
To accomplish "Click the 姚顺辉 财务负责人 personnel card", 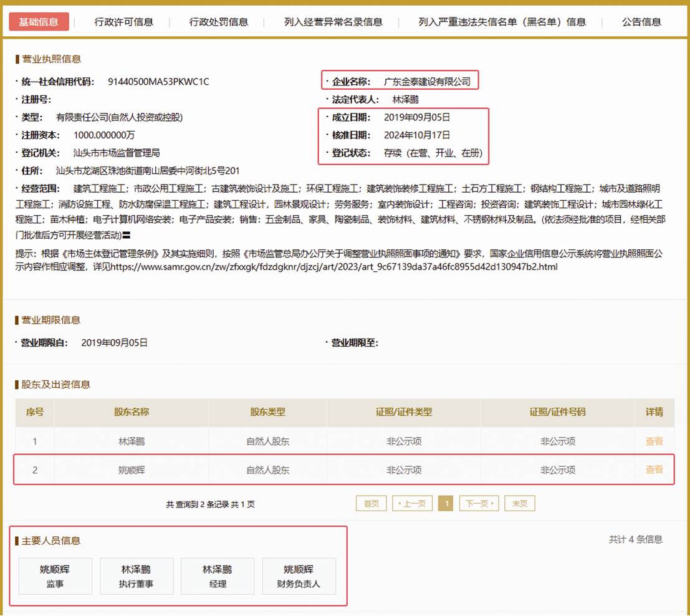I will point(299,577).
